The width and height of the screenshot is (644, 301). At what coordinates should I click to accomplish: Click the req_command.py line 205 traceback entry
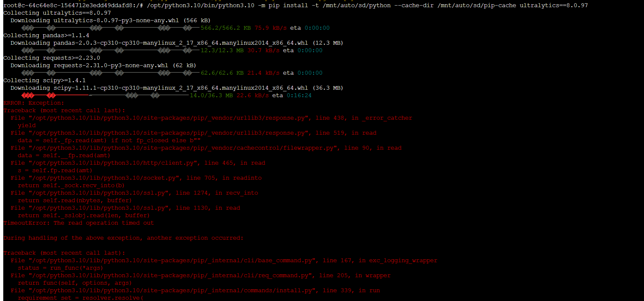tap(200, 275)
